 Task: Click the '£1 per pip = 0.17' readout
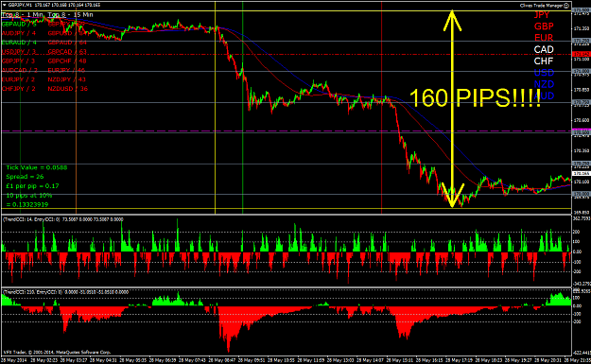coord(32,186)
